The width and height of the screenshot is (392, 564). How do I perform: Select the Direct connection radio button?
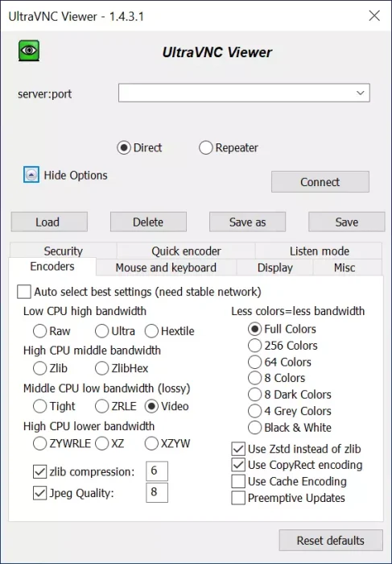[124, 147]
